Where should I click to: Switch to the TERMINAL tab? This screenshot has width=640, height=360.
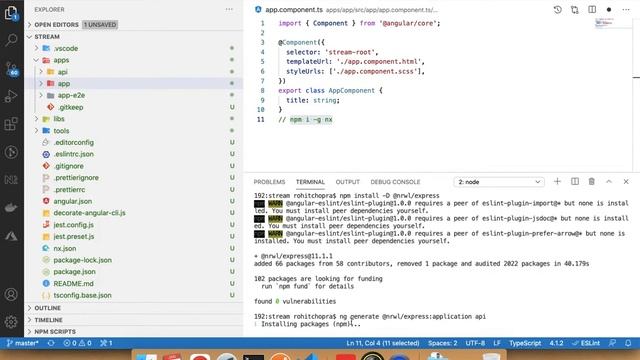(310, 182)
